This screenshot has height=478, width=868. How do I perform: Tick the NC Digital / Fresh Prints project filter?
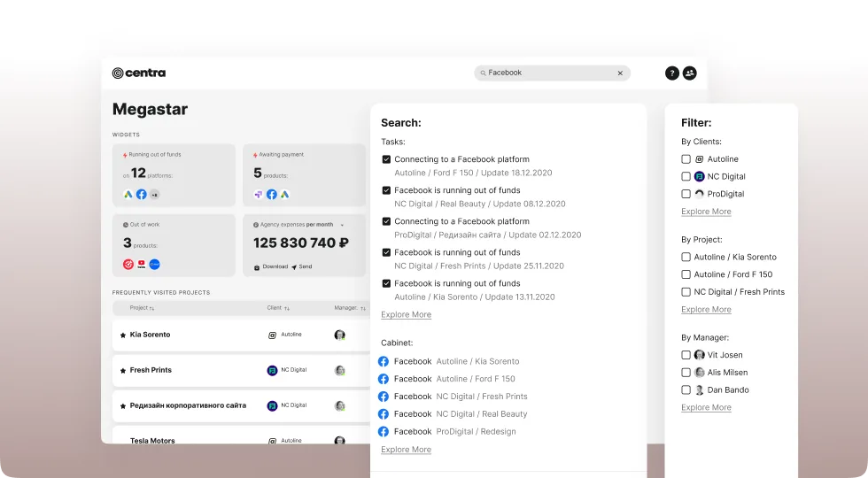point(686,292)
